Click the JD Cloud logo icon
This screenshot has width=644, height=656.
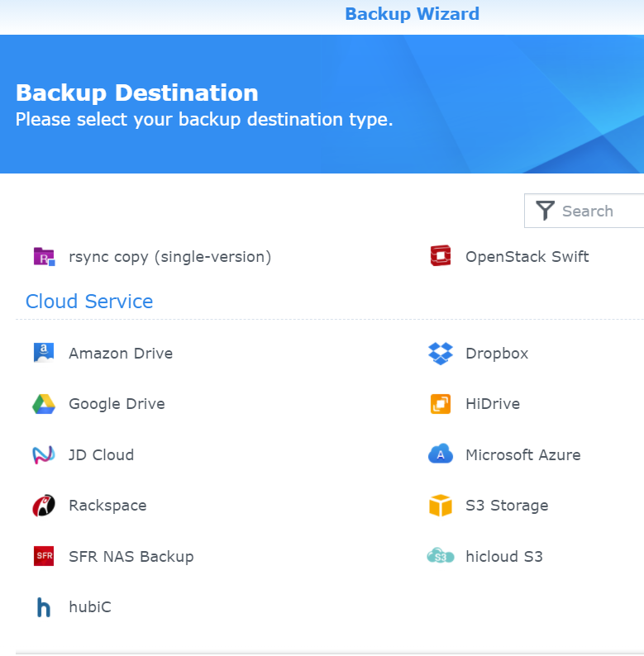click(44, 454)
